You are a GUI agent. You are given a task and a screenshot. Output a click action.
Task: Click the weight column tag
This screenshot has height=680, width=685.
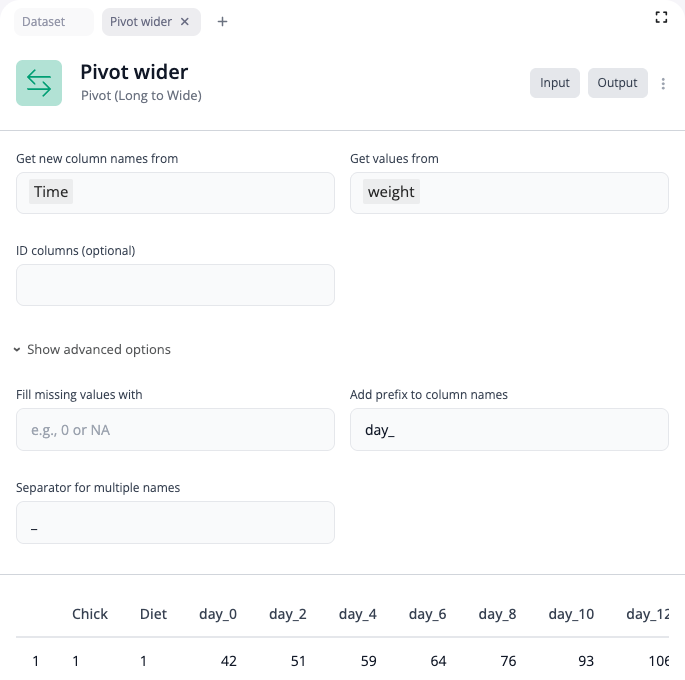pyautogui.click(x=390, y=192)
